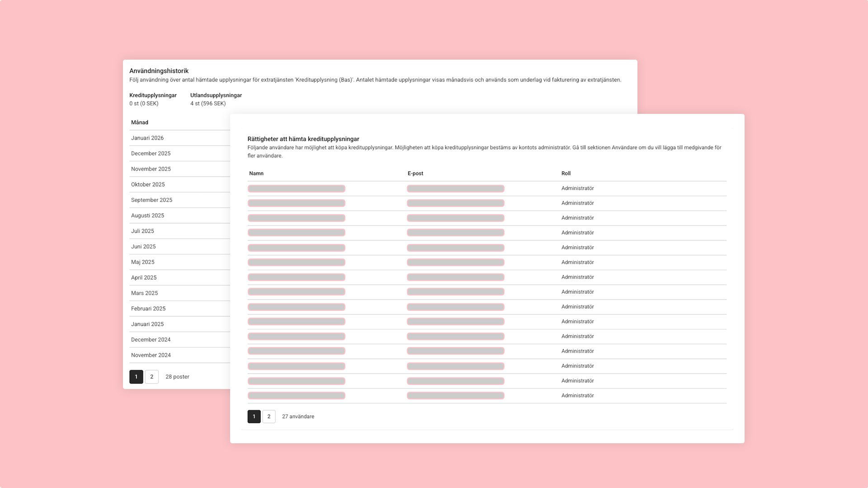
Task: Click the Kreditupplysningar summary label
Action: click(153, 95)
